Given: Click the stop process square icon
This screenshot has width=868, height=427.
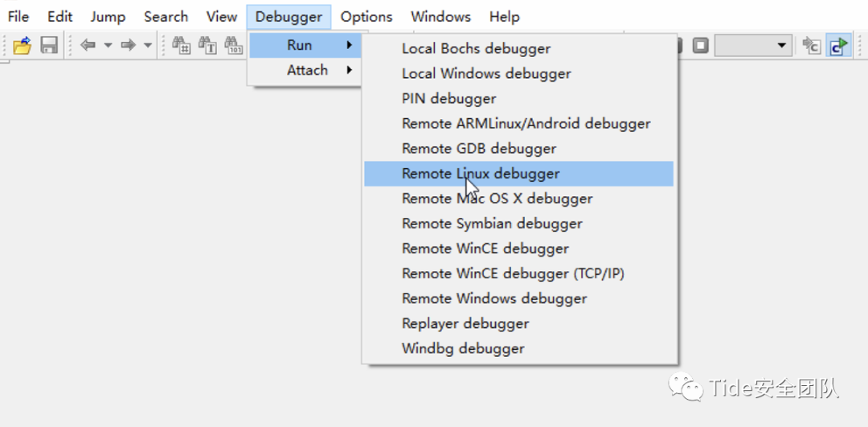Looking at the screenshot, I should 701,45.
